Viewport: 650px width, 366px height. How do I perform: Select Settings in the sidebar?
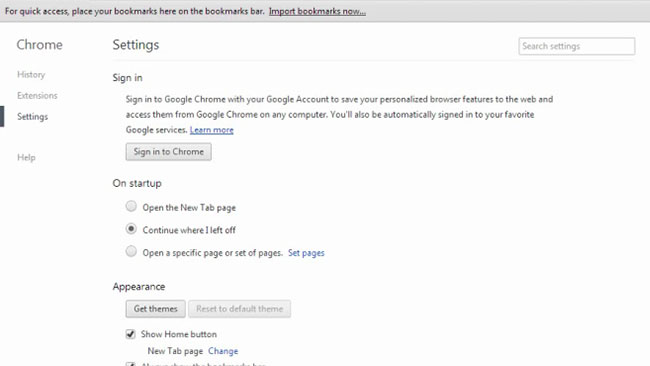pos(32,117)
